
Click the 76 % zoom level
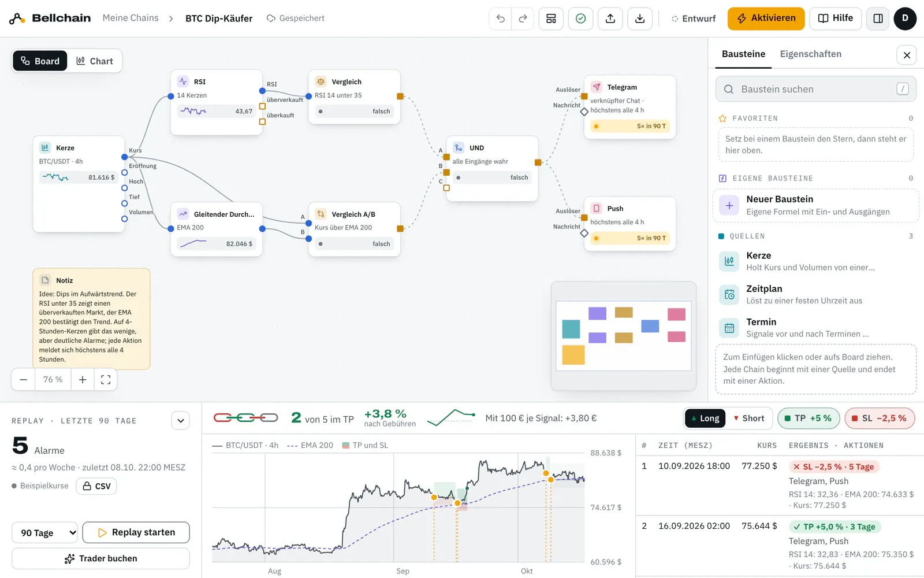[x=53, y=380]
